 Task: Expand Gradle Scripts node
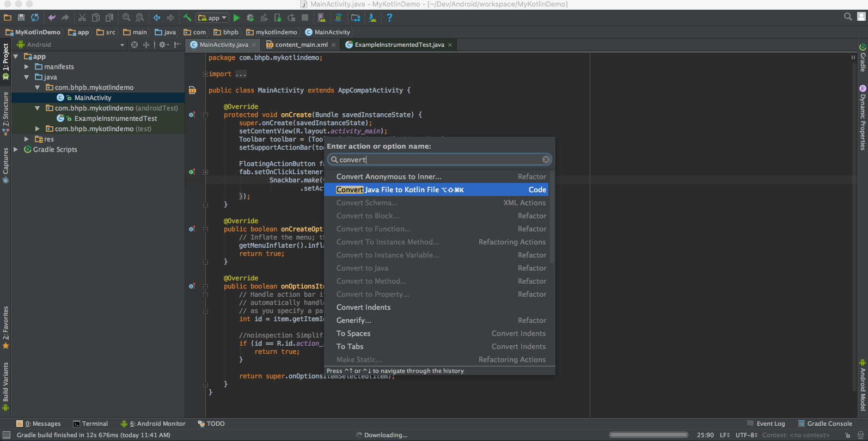16,150
